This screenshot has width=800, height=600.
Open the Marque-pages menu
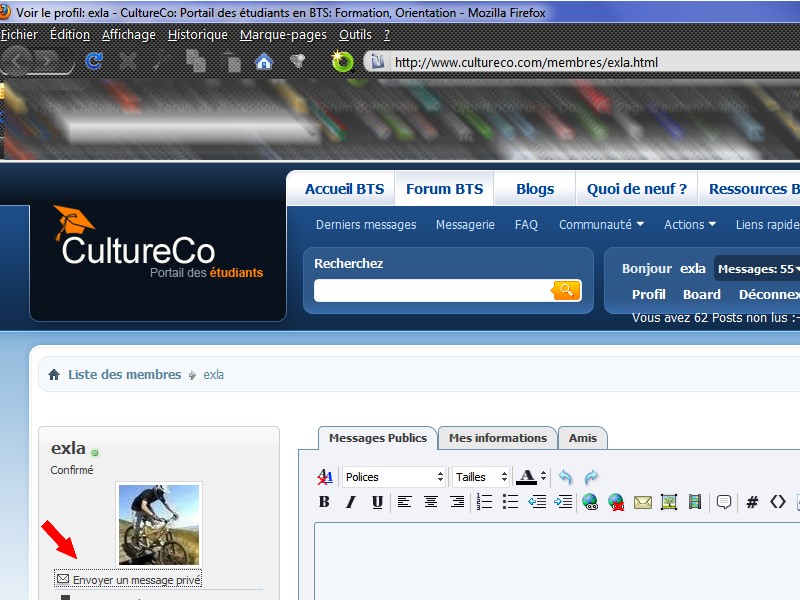tap(283, 35)
